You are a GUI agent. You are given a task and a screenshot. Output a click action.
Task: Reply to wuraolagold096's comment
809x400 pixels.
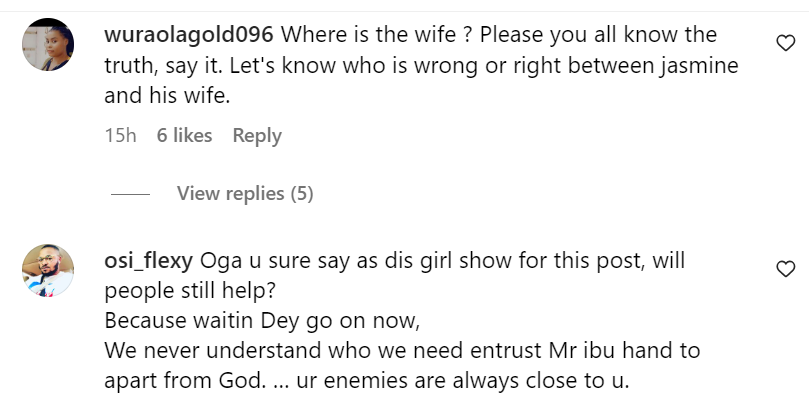tap(257, 135)
